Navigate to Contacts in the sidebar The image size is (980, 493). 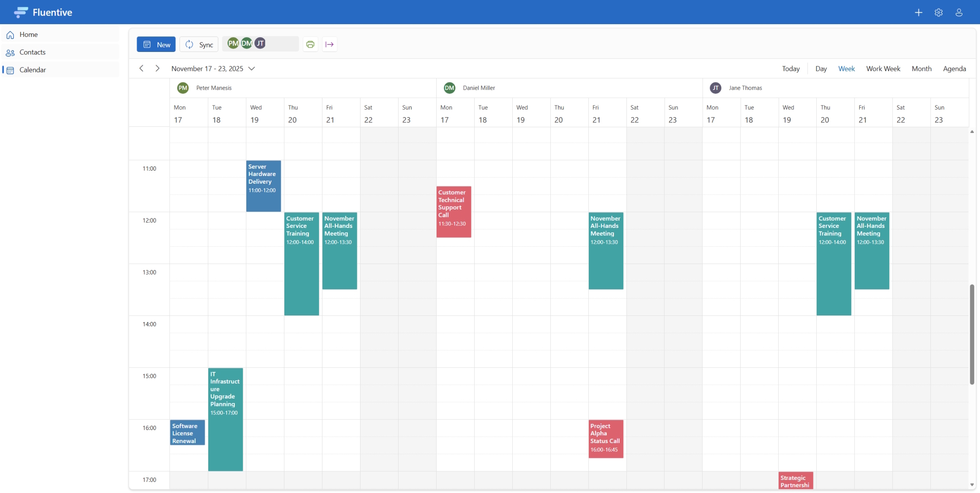tap(32, 52)
